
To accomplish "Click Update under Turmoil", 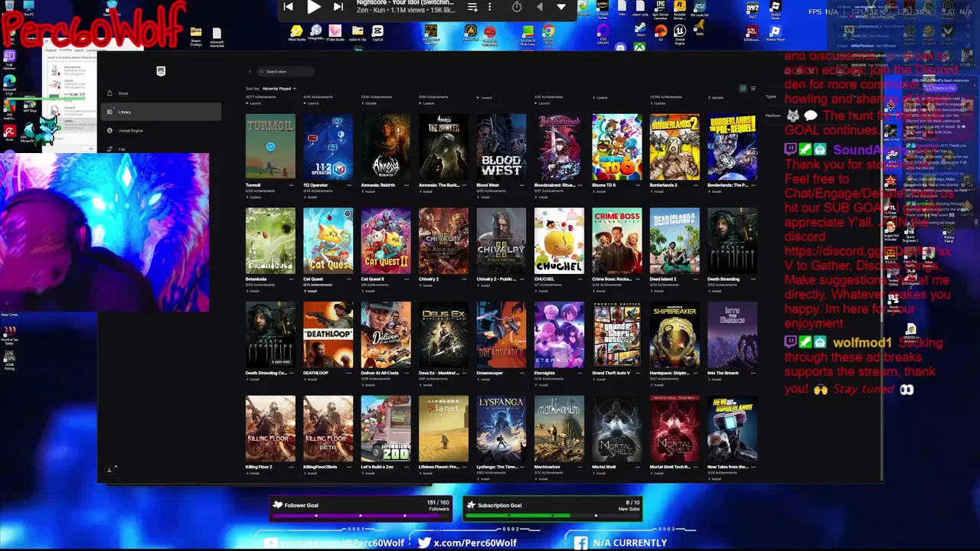I will click(254, 197).
